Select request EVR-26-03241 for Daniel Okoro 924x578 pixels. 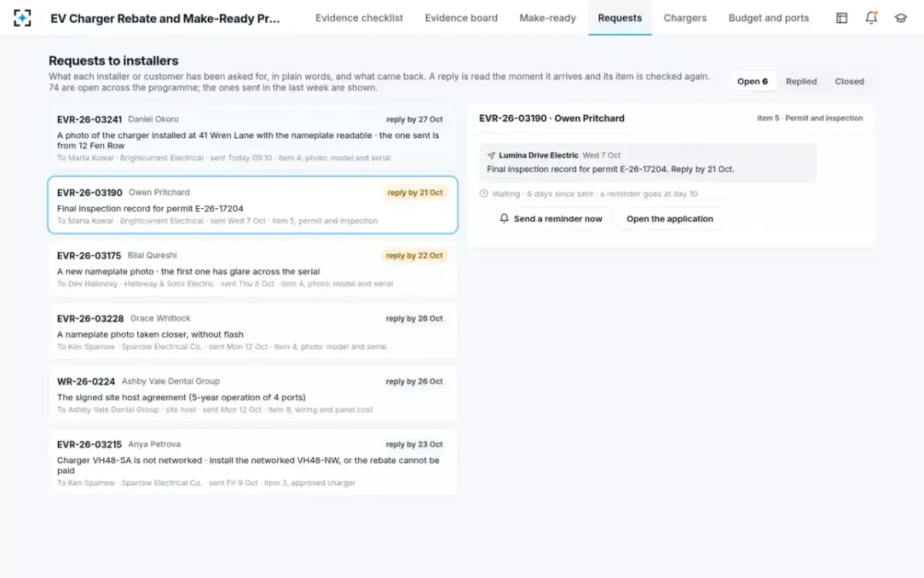point(253,138)
